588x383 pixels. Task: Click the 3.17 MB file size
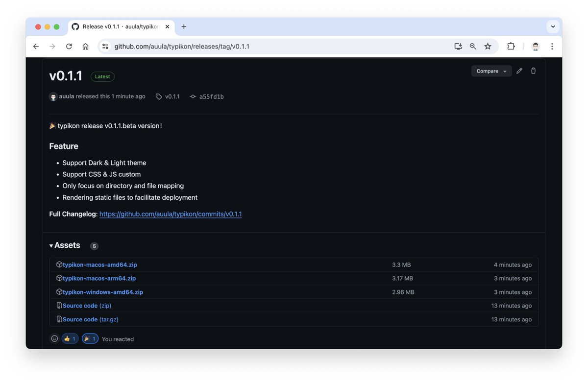(402, 278)
